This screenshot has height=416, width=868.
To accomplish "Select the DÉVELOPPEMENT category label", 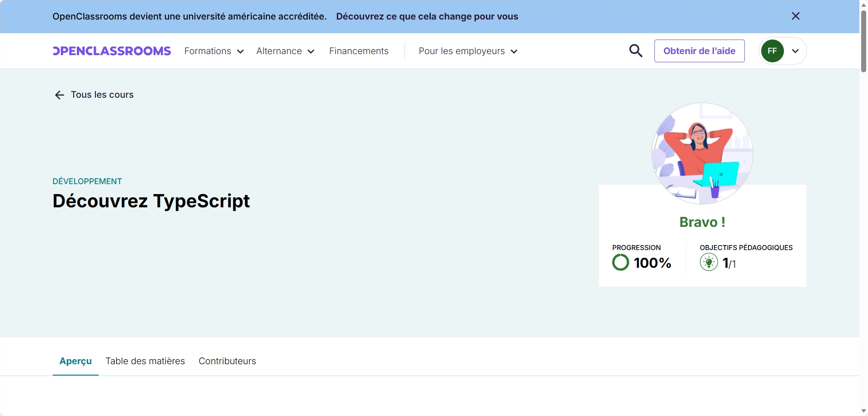I will [x=87, y=181].
